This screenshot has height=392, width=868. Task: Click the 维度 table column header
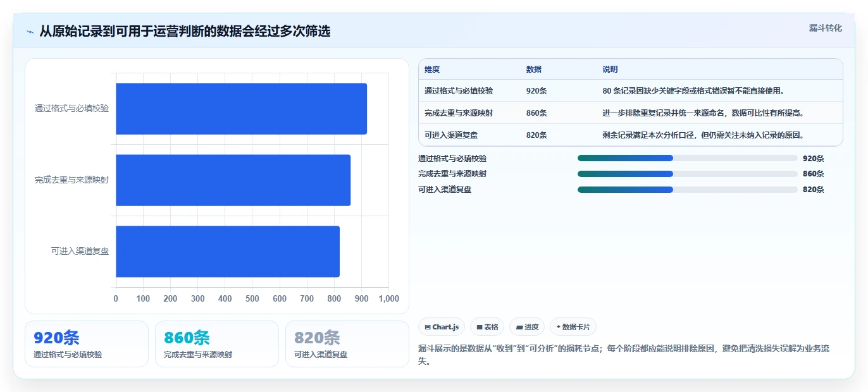coord(432,70)
